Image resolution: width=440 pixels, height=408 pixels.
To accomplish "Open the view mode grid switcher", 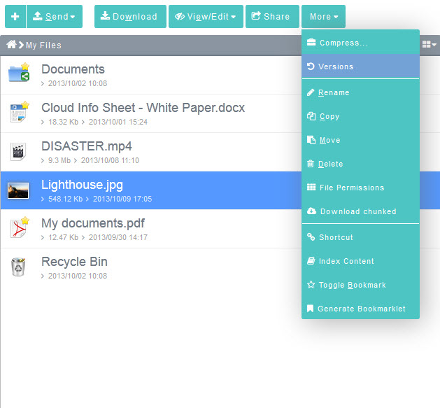I will [429, 44].
